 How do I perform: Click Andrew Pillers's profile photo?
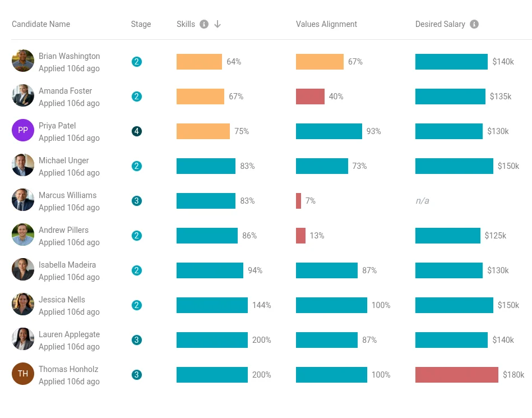tap(23, 235)
